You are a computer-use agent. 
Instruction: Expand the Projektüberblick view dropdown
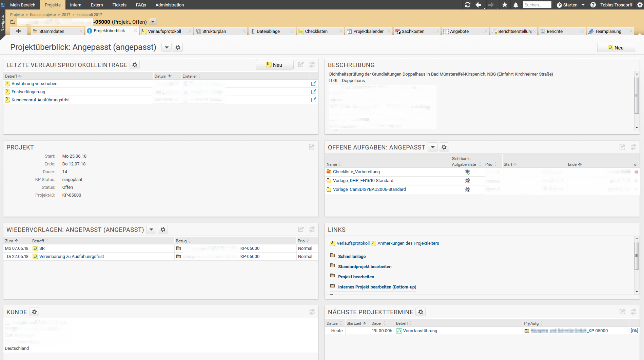click(x=167, y=47)
